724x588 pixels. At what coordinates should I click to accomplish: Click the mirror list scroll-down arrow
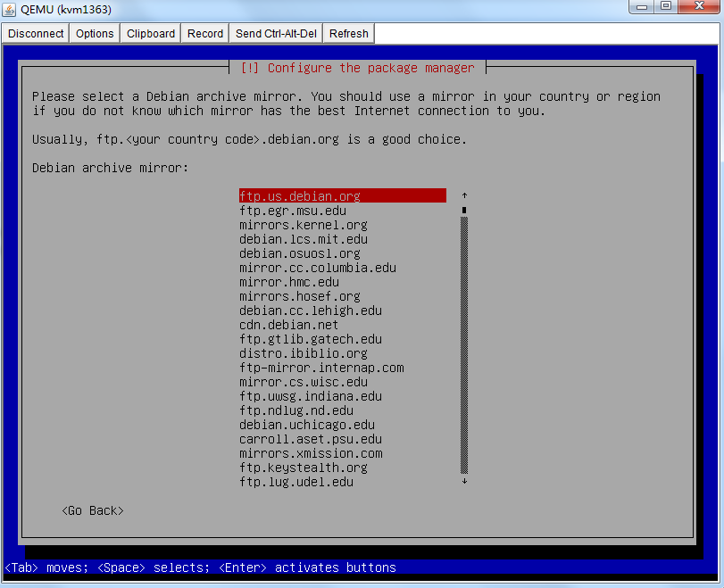(x=464, y=482)
